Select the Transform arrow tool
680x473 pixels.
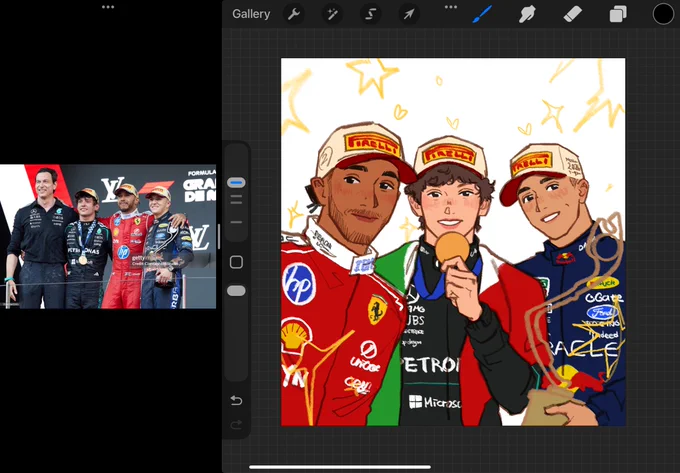click(409, 14)
